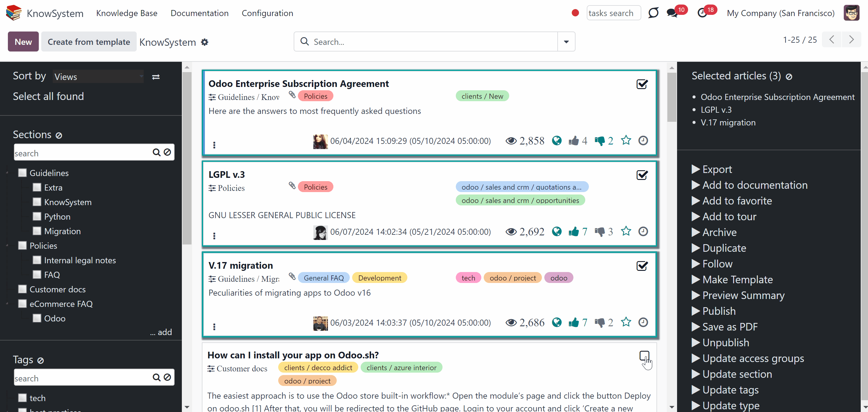The width and height of the screenshot is (868, 412).
Task: Reset the Sections search field icon
Action: (x=168, y=152)
